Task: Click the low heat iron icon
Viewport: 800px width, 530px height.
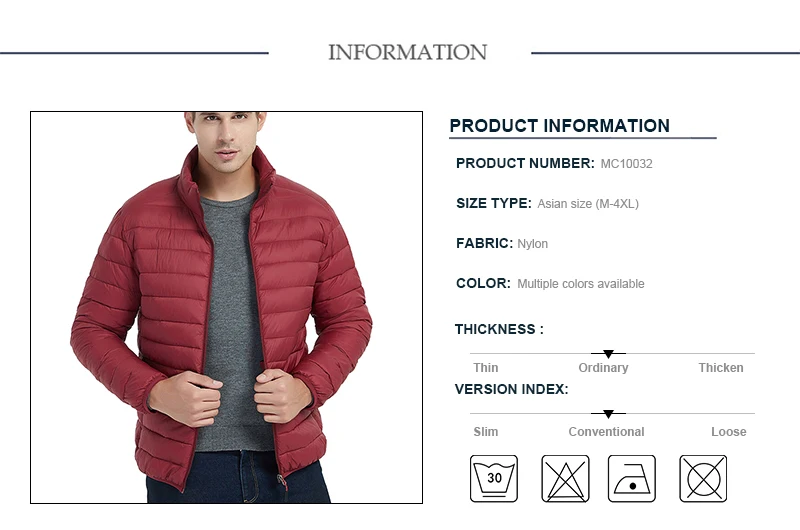Action: pos(631,478)
